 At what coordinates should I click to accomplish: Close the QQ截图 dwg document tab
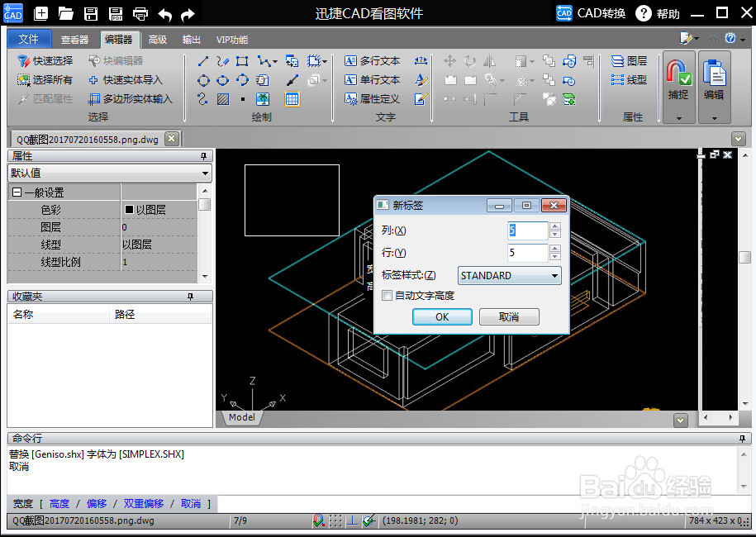171,139
